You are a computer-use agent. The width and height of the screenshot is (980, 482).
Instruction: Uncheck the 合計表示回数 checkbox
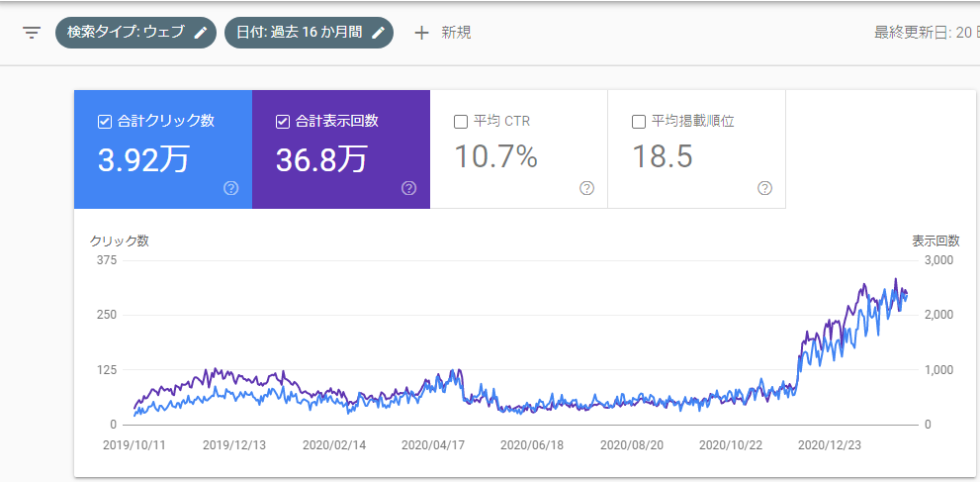click(x=282, y=122)
